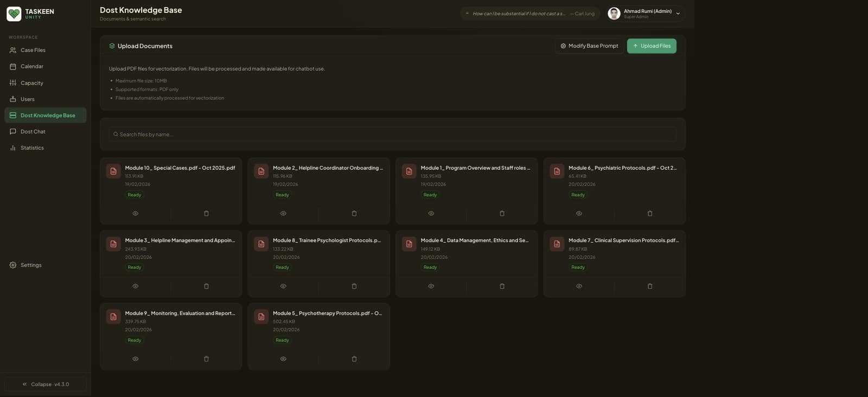The width and height of the screenshot is (868, 397).
Task: Select Dost Knowledge Base in sidebar
Action: pos(46,115)
